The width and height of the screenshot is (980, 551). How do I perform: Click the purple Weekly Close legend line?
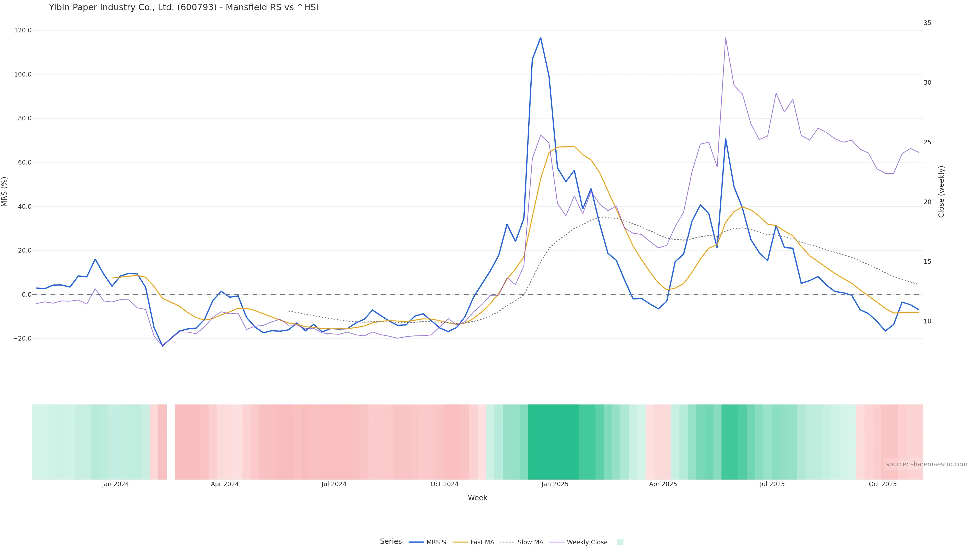point(557,542)
